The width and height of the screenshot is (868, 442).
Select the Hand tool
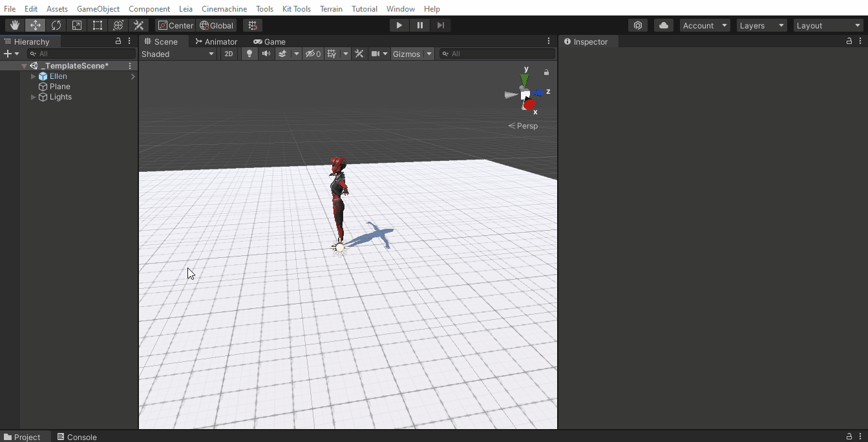15,25
